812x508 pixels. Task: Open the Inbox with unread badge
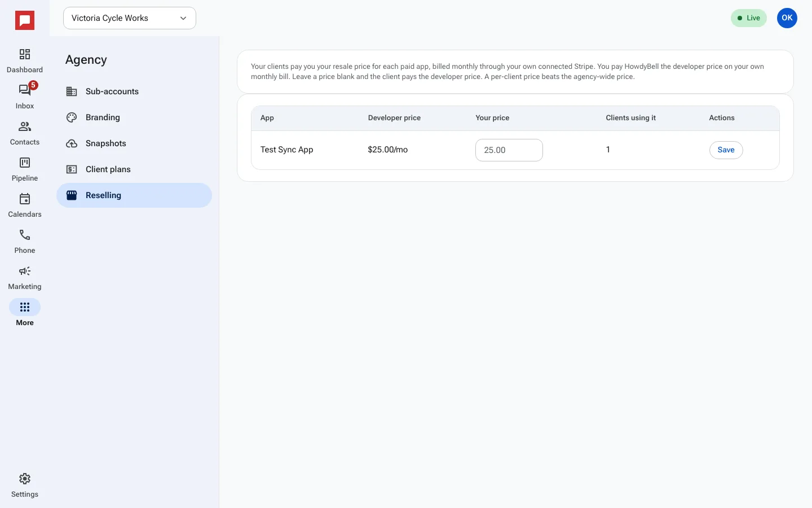pyautogui.click(x=25, y=90)
